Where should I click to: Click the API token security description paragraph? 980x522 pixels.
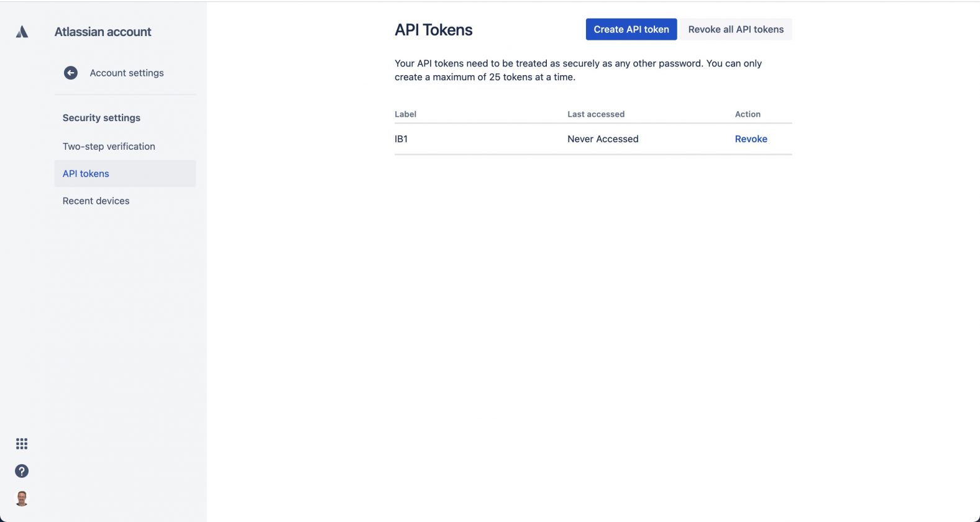[578, 70]
